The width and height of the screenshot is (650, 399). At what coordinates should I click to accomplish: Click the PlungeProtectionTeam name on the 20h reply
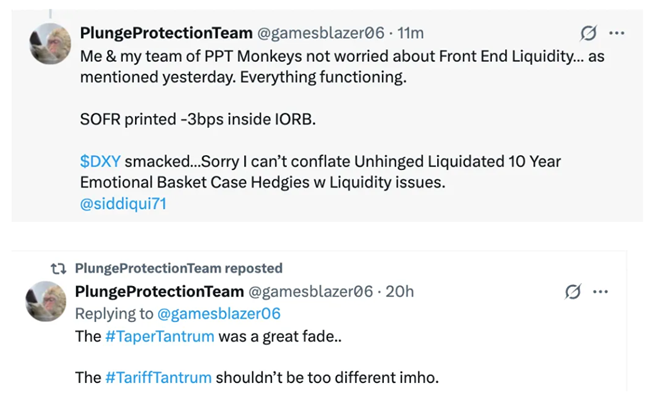click(160, 291)
